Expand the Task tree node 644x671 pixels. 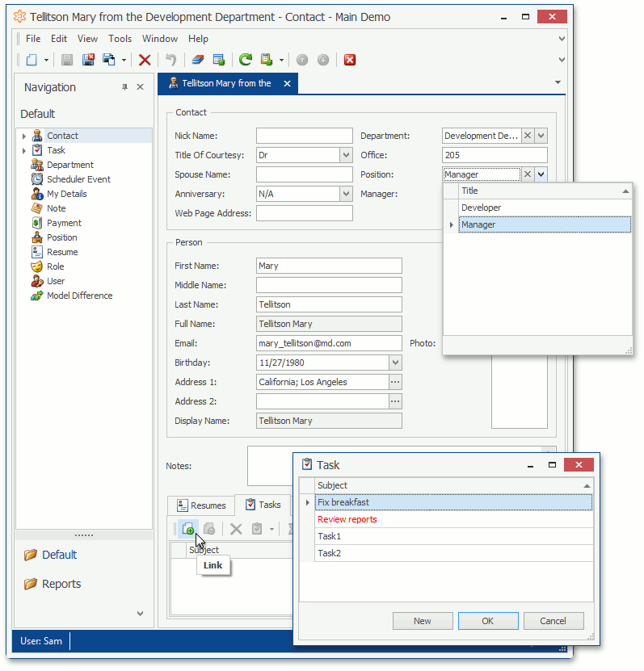click(24, 151)
